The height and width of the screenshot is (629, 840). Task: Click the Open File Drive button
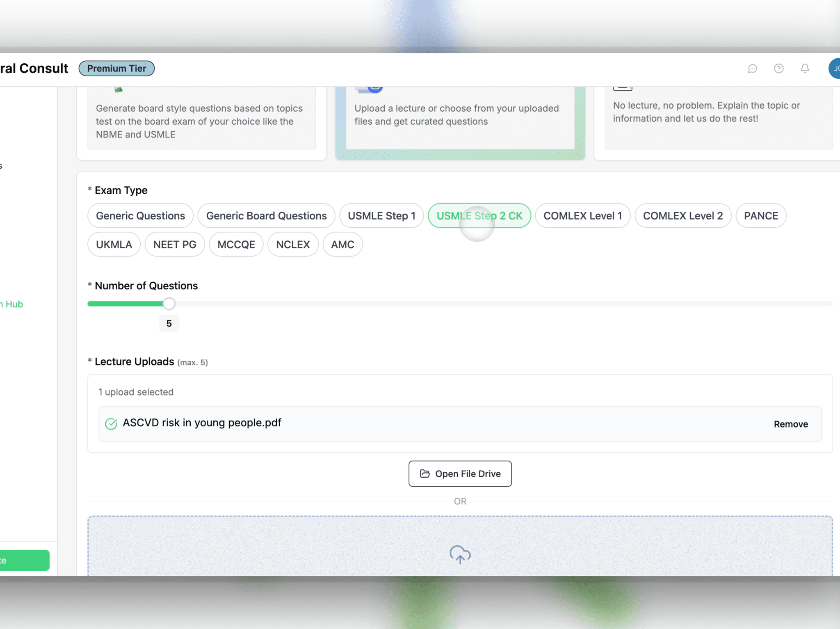[460, 473]
